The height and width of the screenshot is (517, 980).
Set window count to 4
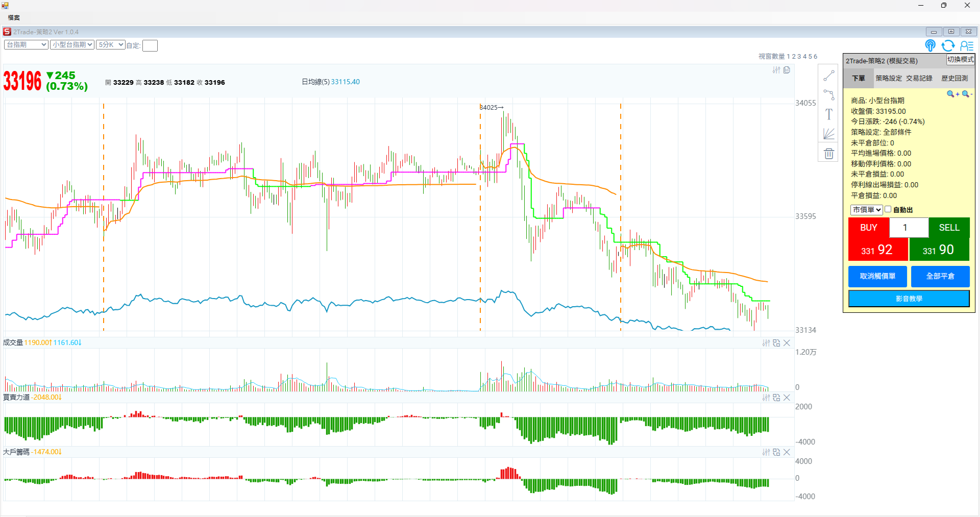click(805, 57)
